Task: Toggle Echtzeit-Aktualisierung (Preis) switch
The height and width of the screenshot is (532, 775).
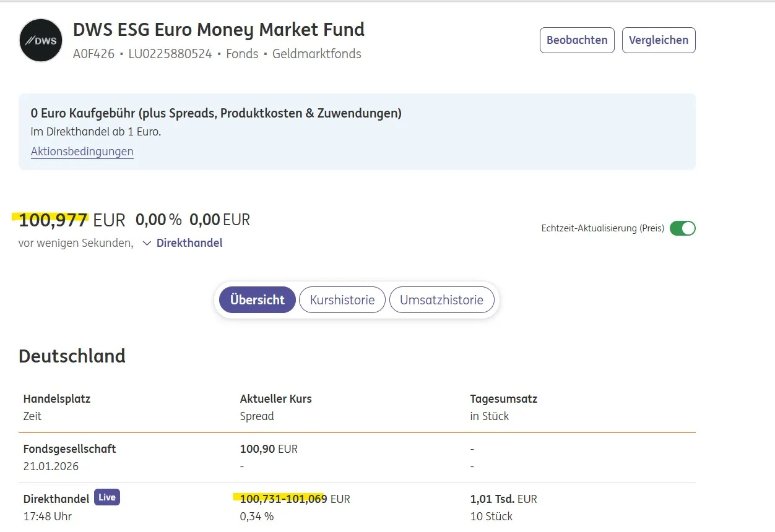Action: click(682, 228)
